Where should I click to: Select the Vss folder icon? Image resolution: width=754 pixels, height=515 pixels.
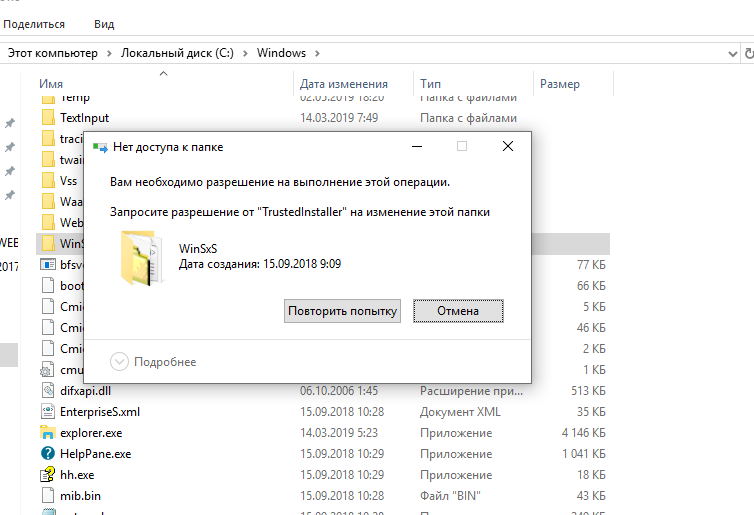pyautogui.click(x=48, y=180)
